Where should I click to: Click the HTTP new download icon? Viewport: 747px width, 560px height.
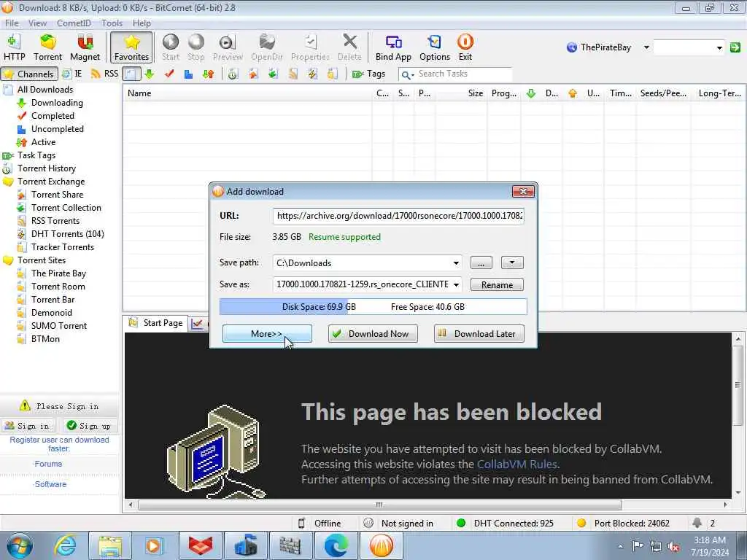pos(15,47)
